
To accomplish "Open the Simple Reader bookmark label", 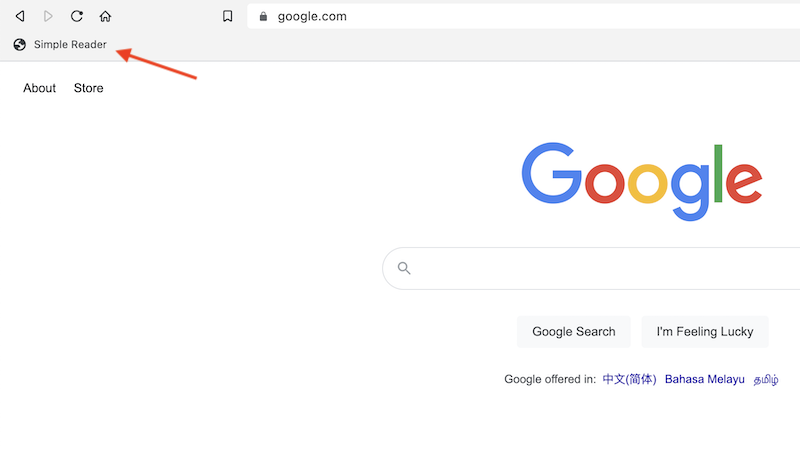I will pos(70,44).
